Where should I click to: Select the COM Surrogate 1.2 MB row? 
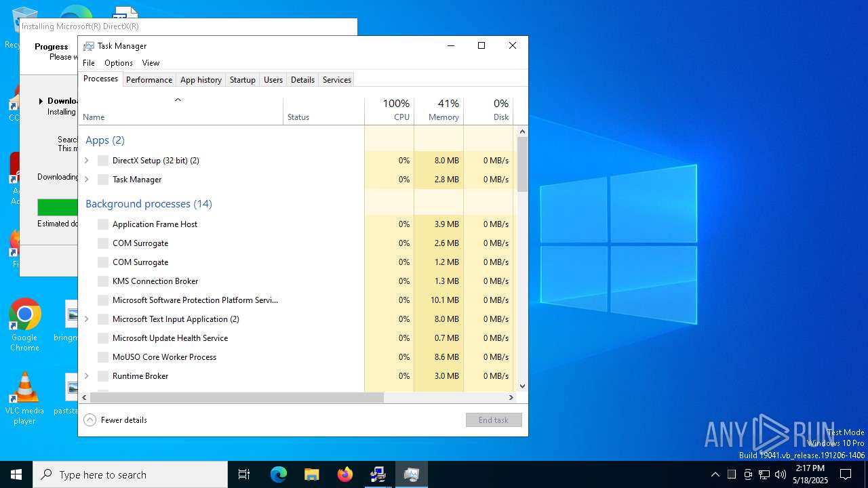click(296, 262)
